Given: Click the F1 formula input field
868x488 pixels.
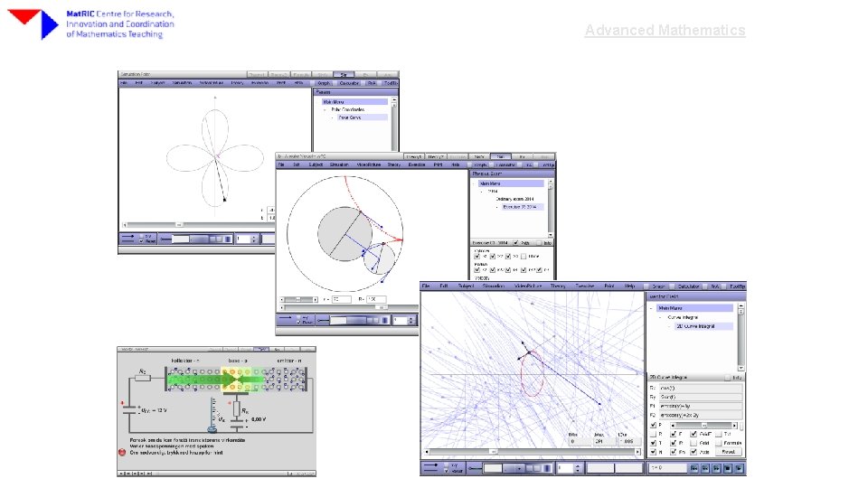Looking at the screenshot, I should (x=701, y=406).
